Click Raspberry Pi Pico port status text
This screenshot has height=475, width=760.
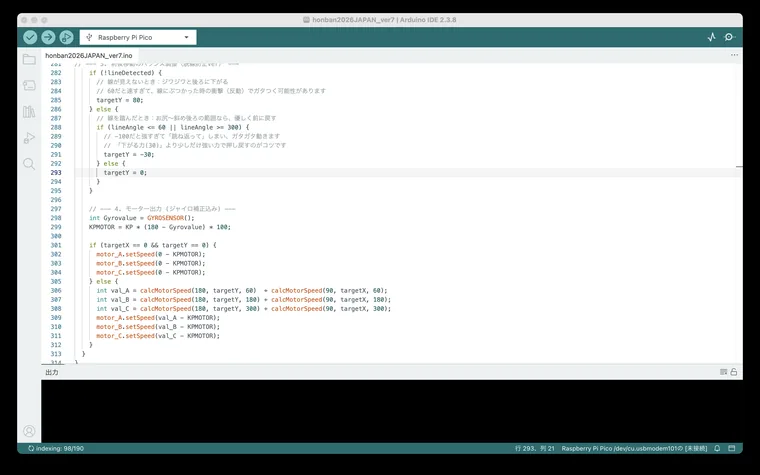[x=634, y=449]
